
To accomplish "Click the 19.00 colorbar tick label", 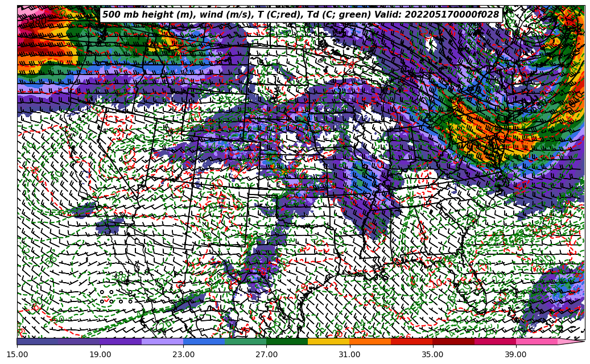I will point(100,354).
